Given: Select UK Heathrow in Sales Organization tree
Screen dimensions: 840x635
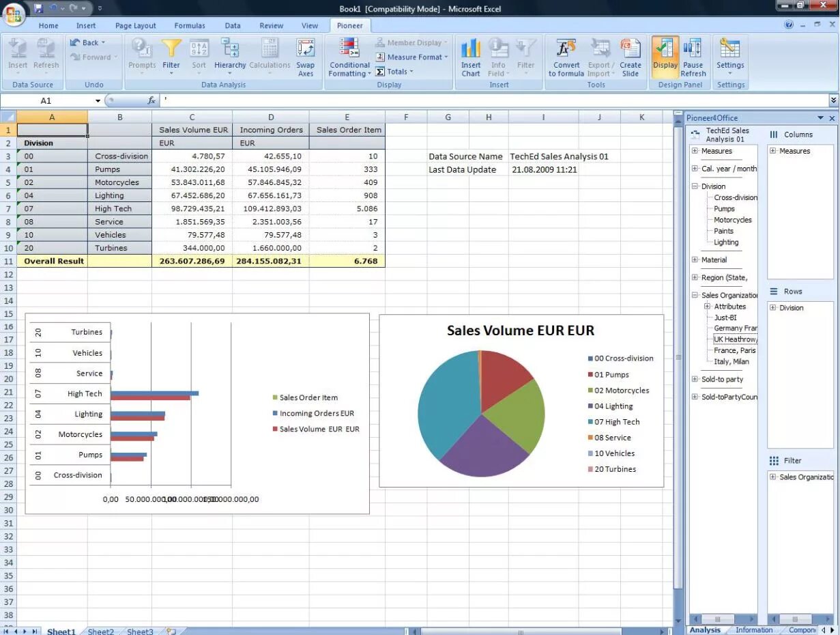Looking at the screenshot, I should click(x=736, y=339).
